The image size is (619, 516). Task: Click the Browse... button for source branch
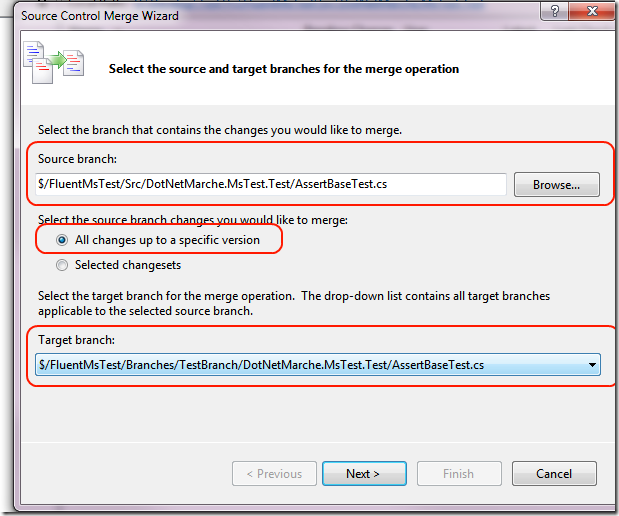point(556,185)
